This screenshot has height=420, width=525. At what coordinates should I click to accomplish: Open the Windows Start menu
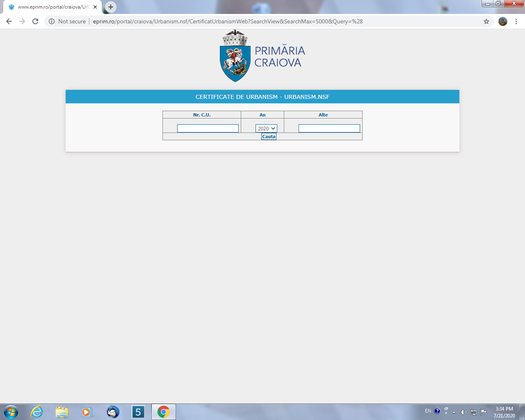11,412
